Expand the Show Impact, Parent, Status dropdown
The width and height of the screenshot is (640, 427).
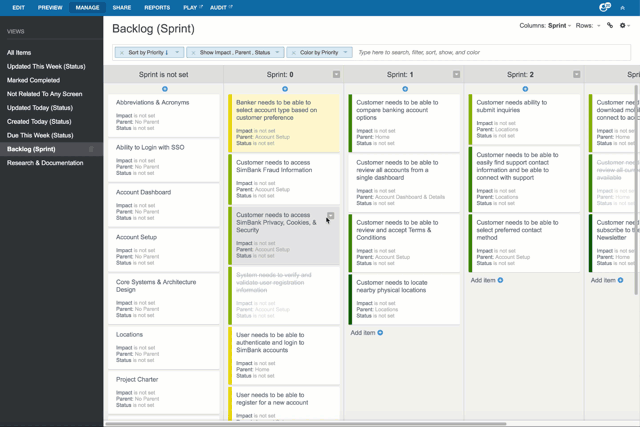coord(277,52)
